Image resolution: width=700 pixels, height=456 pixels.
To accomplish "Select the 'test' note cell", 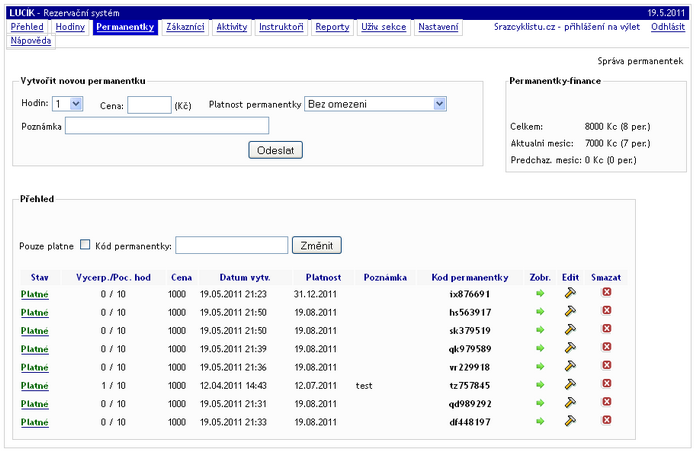I will click(364, 385).
